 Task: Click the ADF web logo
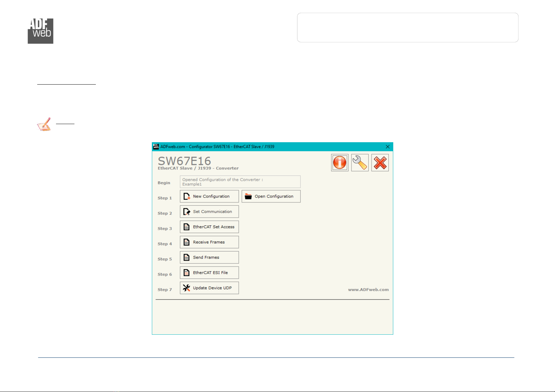click(41, 31)
